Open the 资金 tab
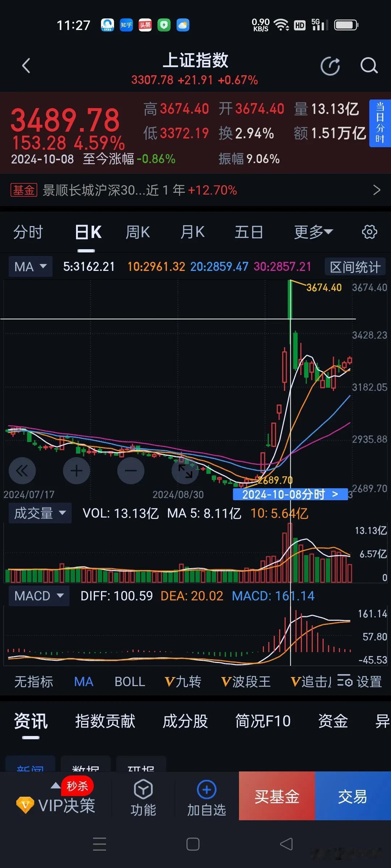The height and width of the screenshot is (868, 391). click(x=333, y=721)
